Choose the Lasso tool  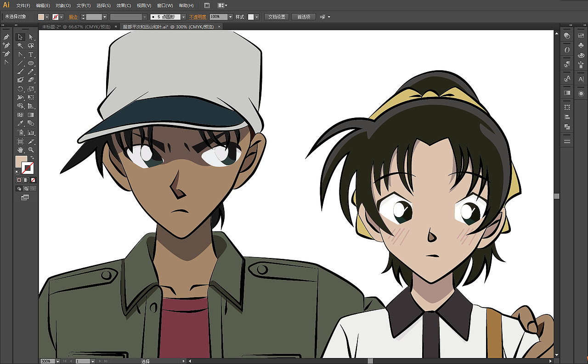[31, 45]
